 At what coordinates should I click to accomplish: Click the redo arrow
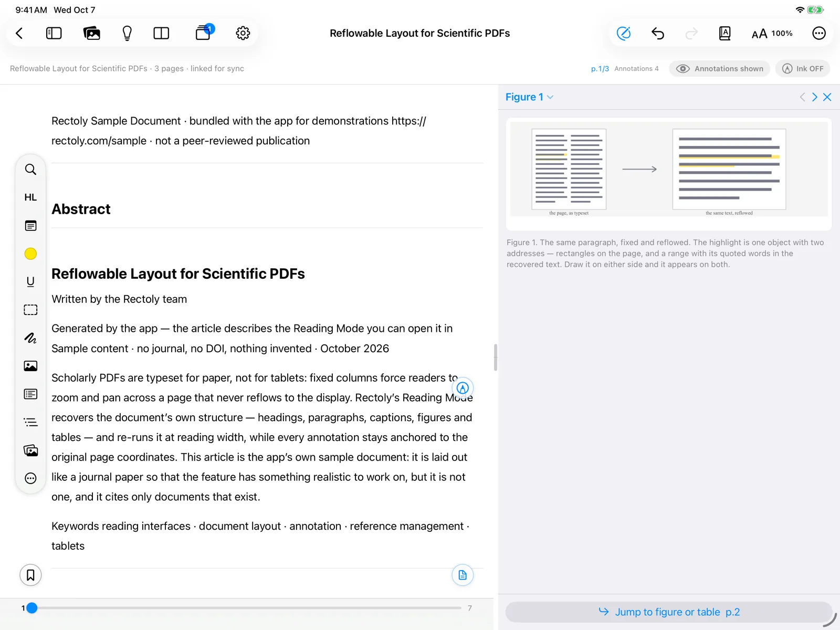[x=692, y=34]
